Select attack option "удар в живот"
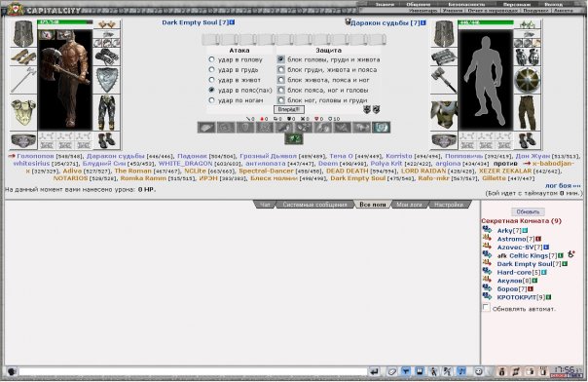The height and width of the screenshot is (382, 588). pos(211,80)
